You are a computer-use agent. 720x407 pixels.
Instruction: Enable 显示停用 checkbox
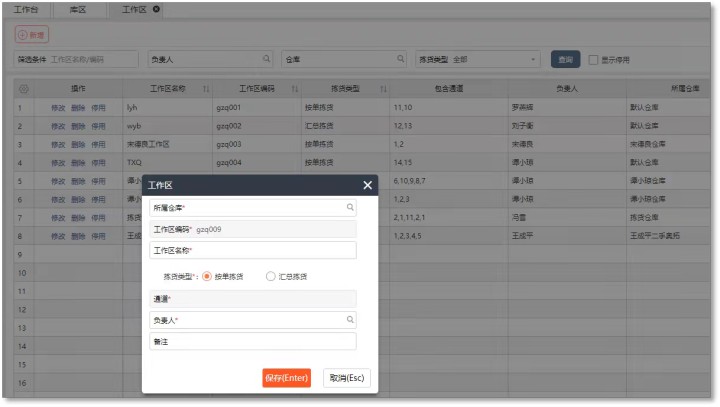click(x=593, y=60)
